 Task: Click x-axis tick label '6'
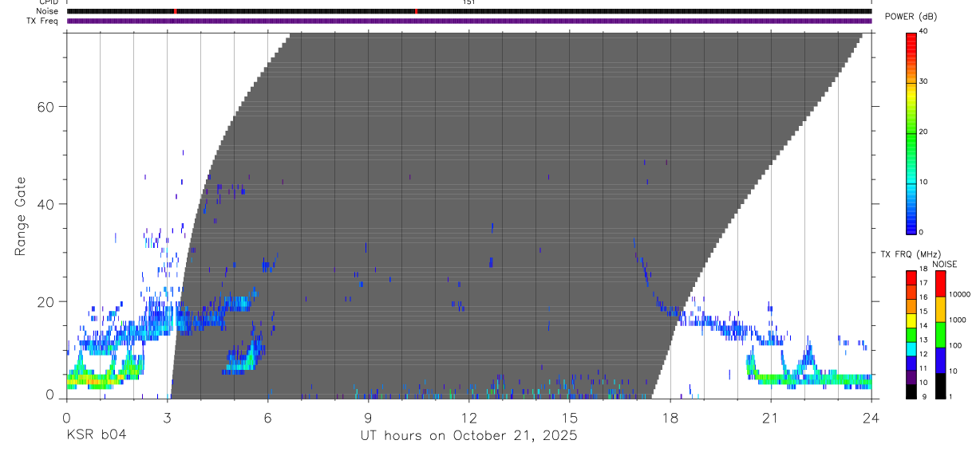click(268, 417)
